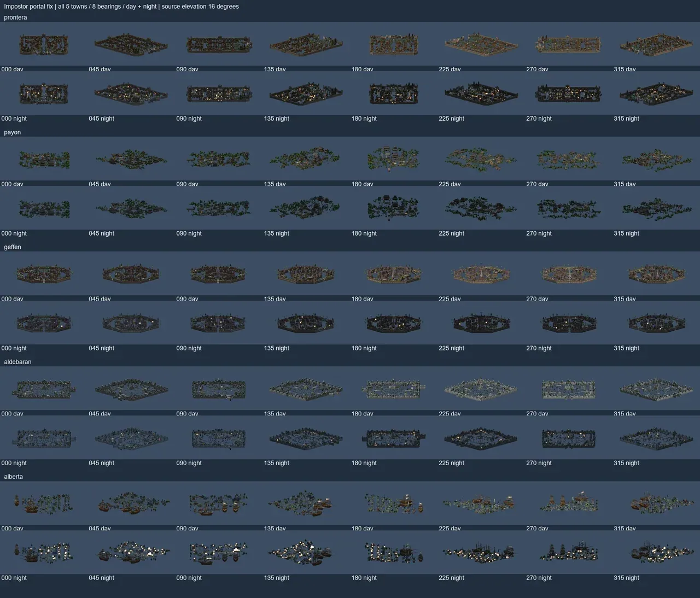Screen dimensions: 700x598
Task: Select the payon 000 night render thumbnail
Action: tap(44, 208)
